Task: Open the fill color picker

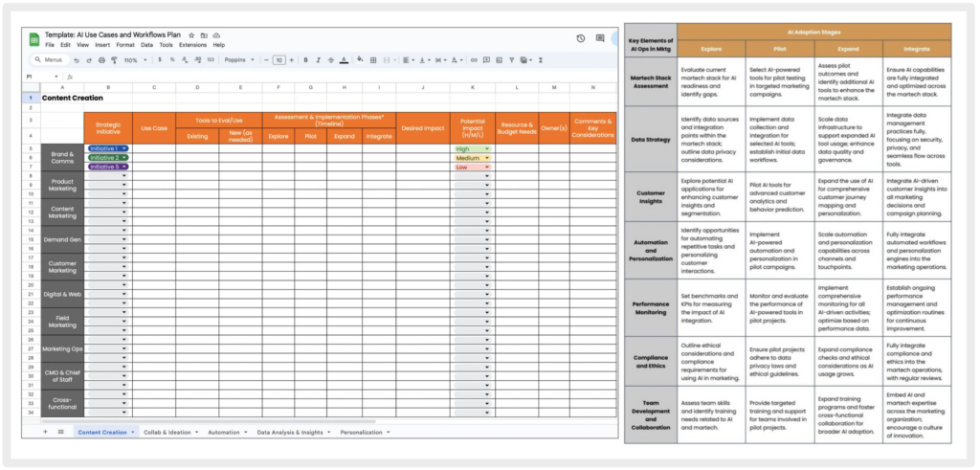Action: coord(361,59)
